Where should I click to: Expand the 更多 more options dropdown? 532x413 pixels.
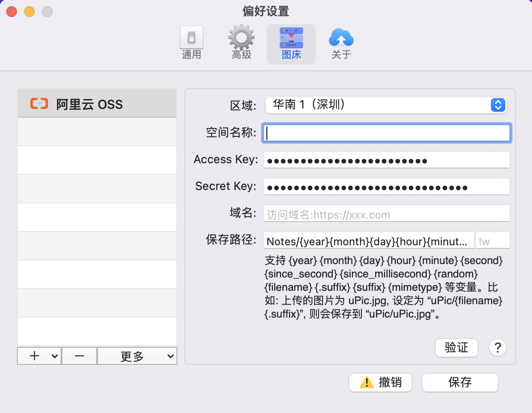(x=137, y=356)
